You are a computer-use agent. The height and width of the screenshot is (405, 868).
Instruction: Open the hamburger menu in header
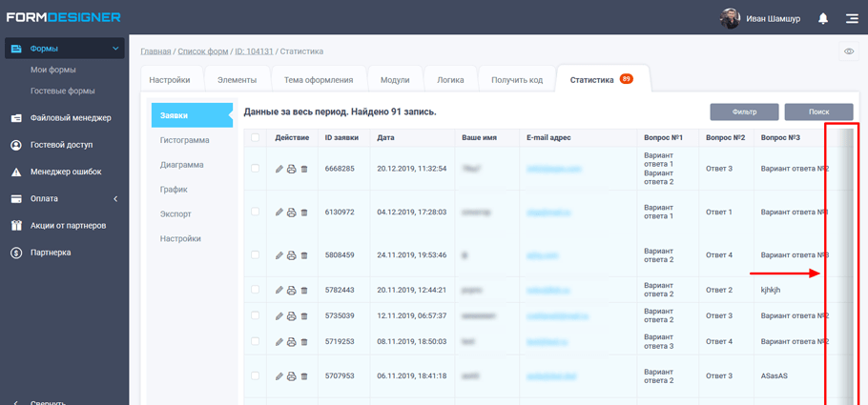pos(851,18)
